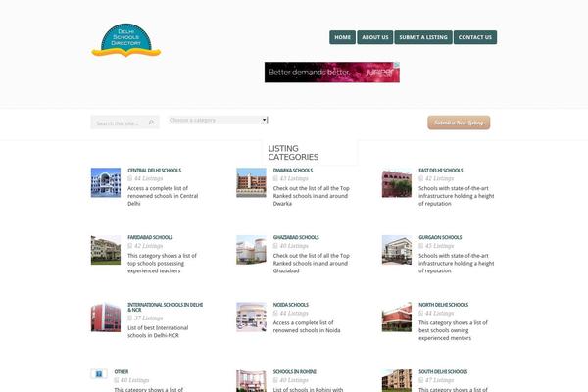This screenshot has width=588, height=392.
Task: Open the Central Delhi Schools link
Action: pos(155,171)
